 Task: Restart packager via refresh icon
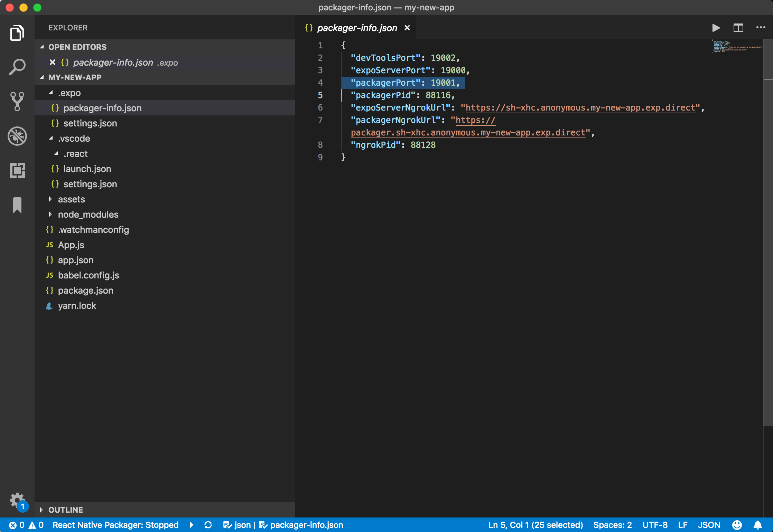pyautogui.click(x=208, y=525)
